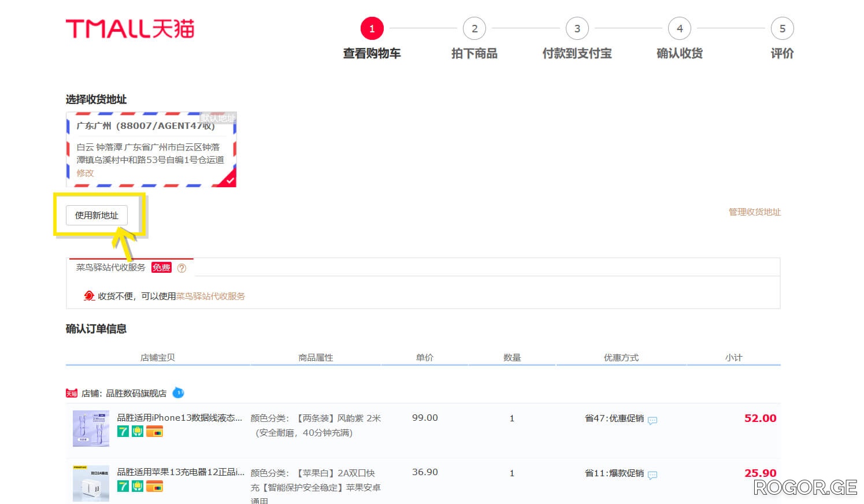Click step 5 circle above 评价
Screen dimensions: 864x504
pos(782,28)
